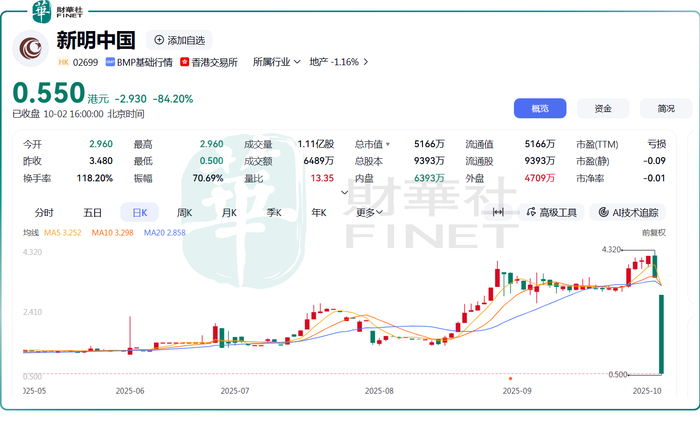The height and width of the screenshot is (421, 700).
Task: Switch to the 简况 tab
Action: pos(666,108)
